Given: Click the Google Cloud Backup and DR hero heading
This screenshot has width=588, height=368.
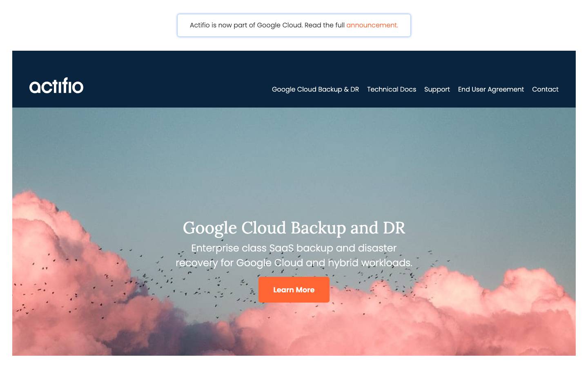Looking at the screenshot, I should (294, 228).
